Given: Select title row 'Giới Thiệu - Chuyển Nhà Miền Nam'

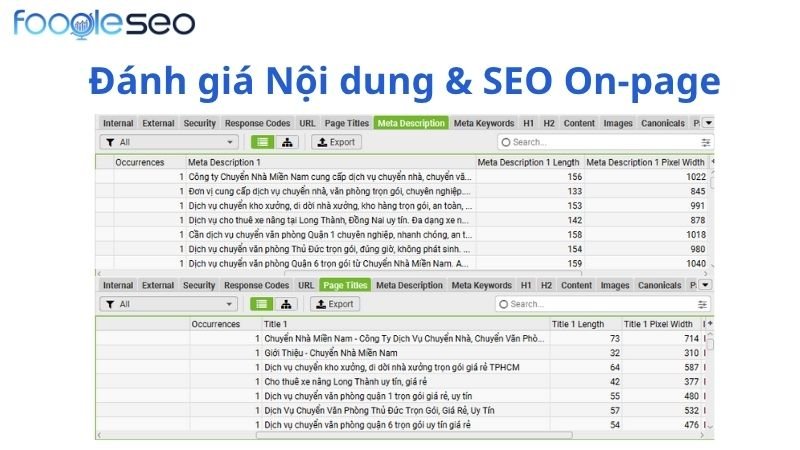Looking at the screenshot, I should click(402, 353).
